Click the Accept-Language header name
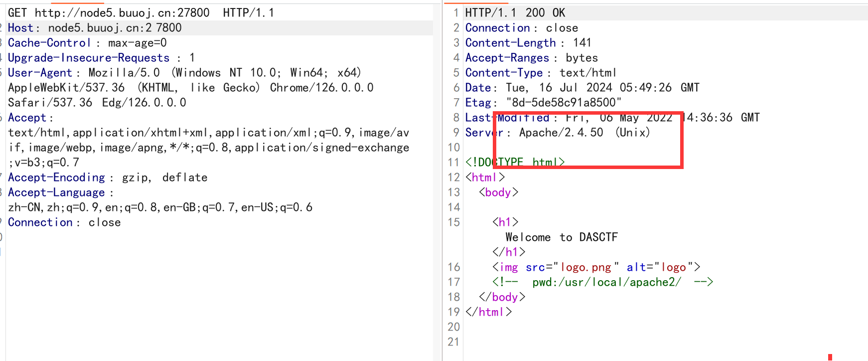 (x=57, y=192)
